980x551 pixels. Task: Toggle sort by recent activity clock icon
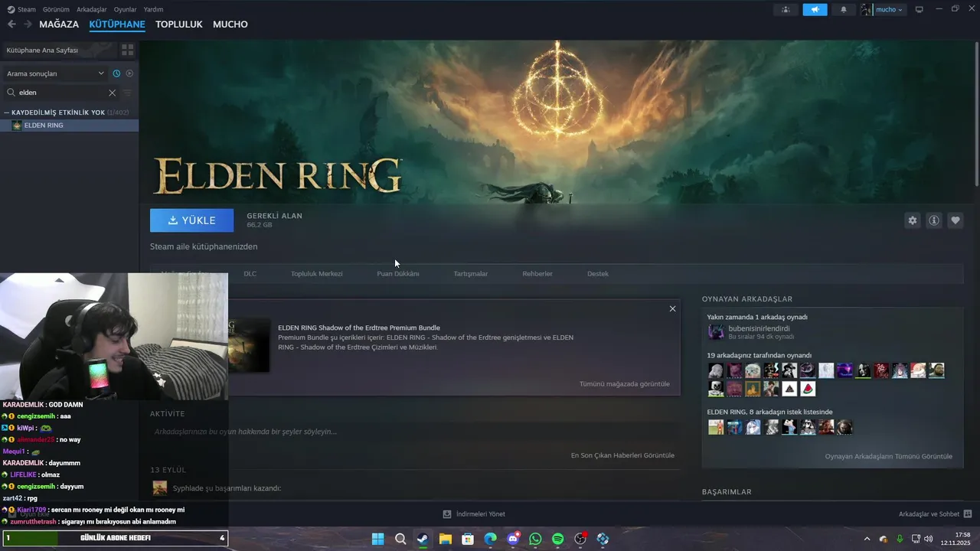click(116, 73)
